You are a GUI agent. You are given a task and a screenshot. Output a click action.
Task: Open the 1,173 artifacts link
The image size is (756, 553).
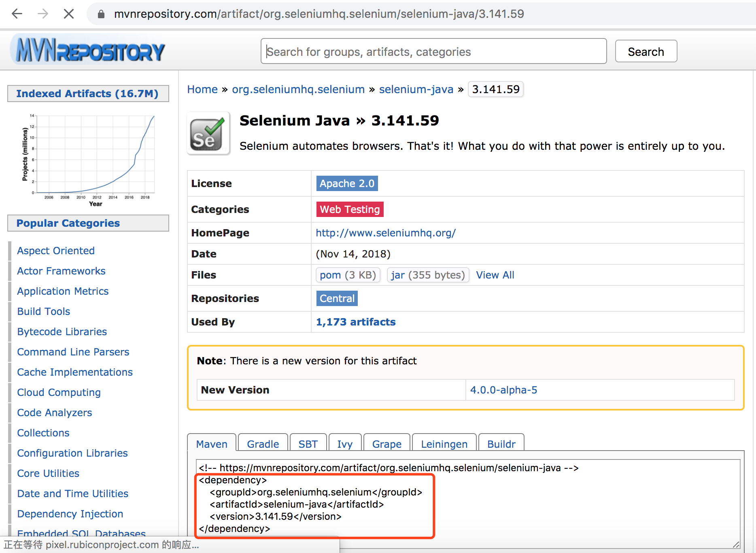tap(355, 322)
